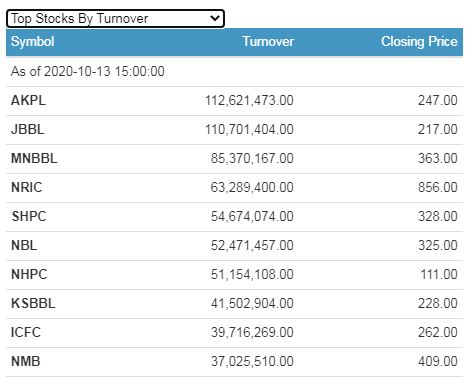469x379 pixels.
Task: Click the dropdown chevron arrow
Action: pos(215,18)
